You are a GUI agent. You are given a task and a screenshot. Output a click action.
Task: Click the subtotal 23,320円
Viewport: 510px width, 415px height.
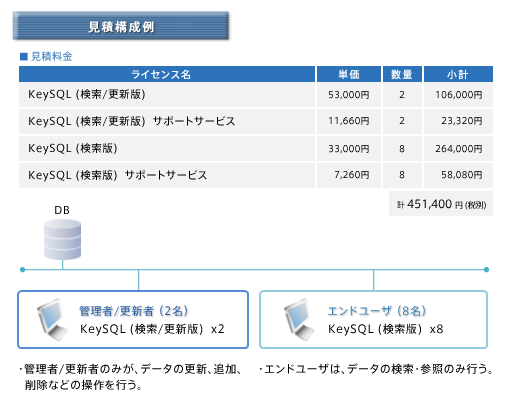[x=462, y=121]
